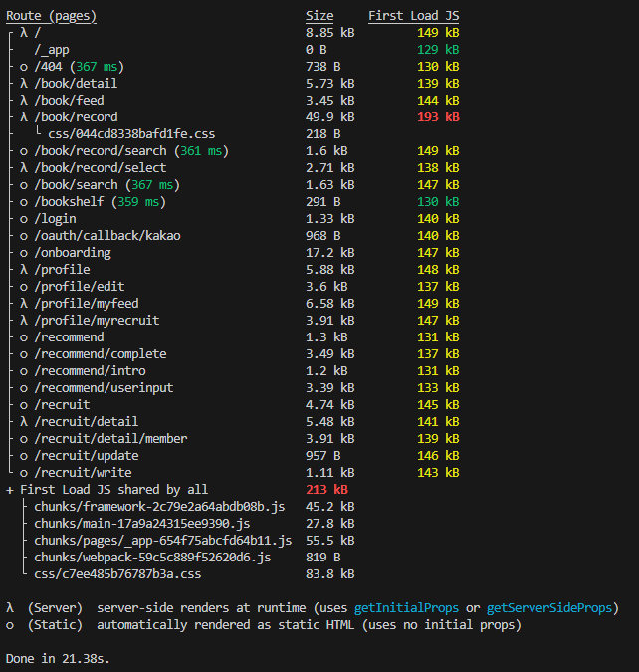This screenshot has width=639, height=672.
Task: Select the 49.9 kB size value
Action: [330, 117]
